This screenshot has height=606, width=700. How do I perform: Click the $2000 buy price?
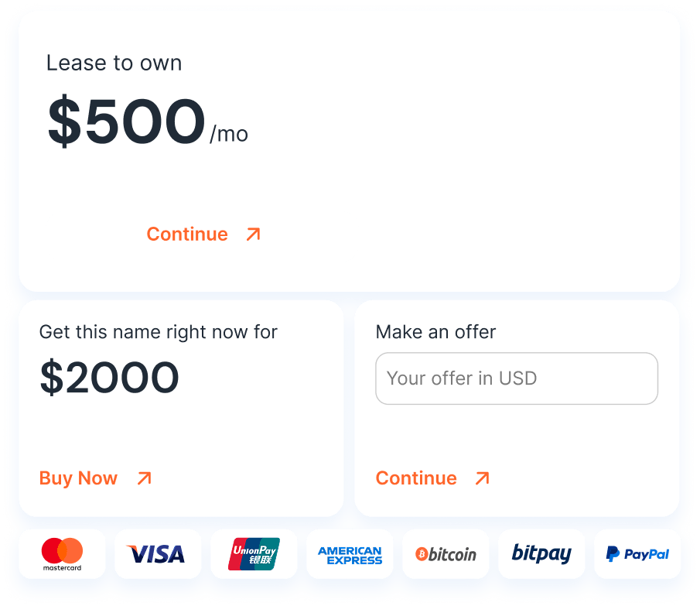(108, 378)
